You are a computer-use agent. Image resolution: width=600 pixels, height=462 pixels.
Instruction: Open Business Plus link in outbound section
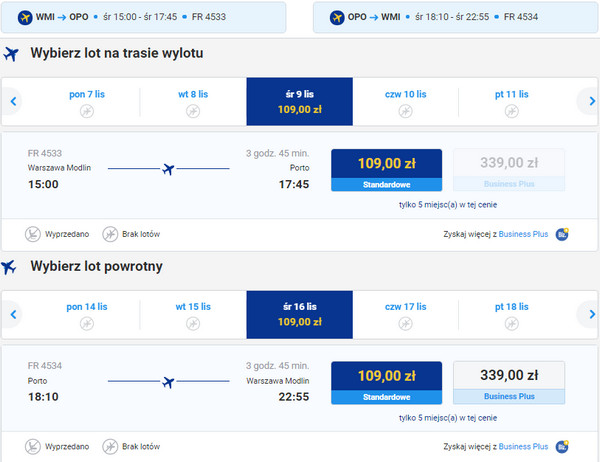click(x=524, y=234)
